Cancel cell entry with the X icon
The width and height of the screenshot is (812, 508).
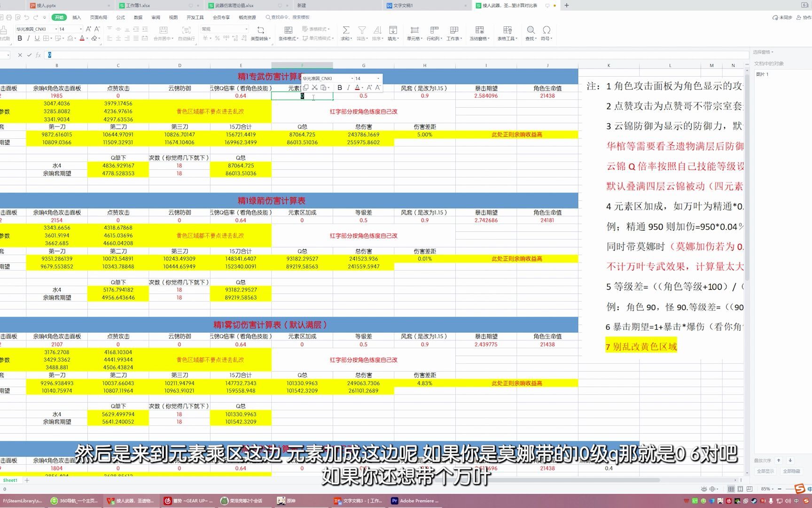point(20,55)
